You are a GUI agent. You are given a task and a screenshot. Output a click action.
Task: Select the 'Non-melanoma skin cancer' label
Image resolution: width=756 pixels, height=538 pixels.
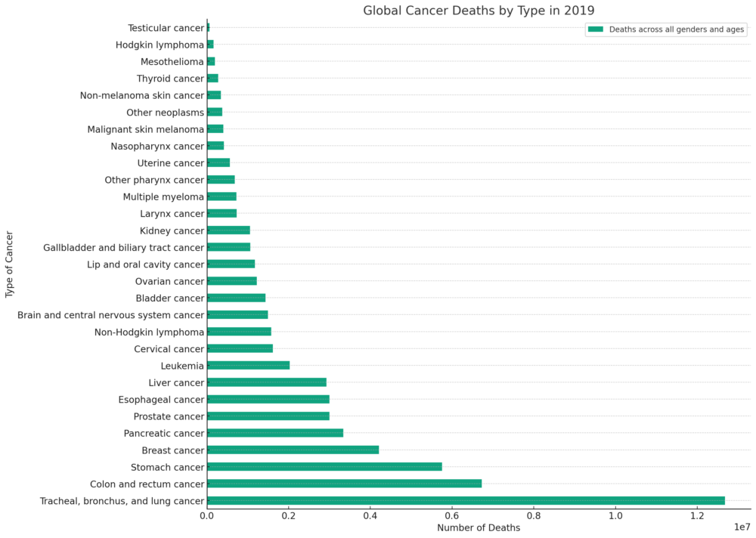pos(142,95)
